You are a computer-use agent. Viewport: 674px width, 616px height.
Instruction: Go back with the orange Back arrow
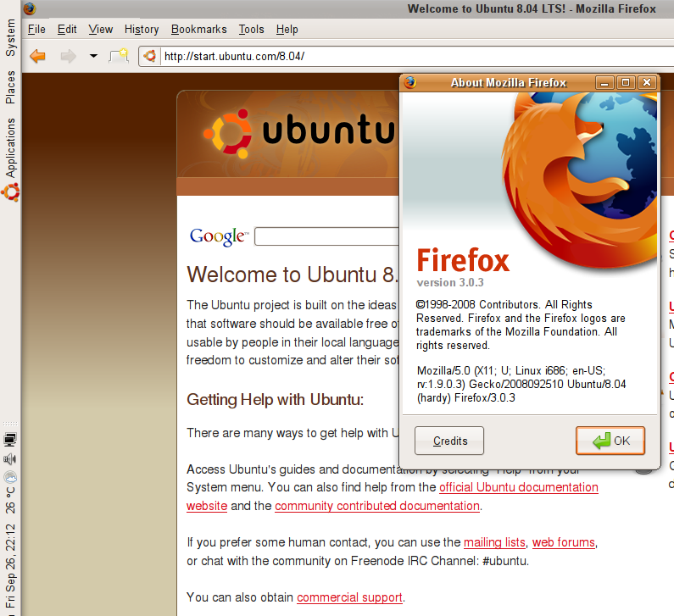click(38, 56)
